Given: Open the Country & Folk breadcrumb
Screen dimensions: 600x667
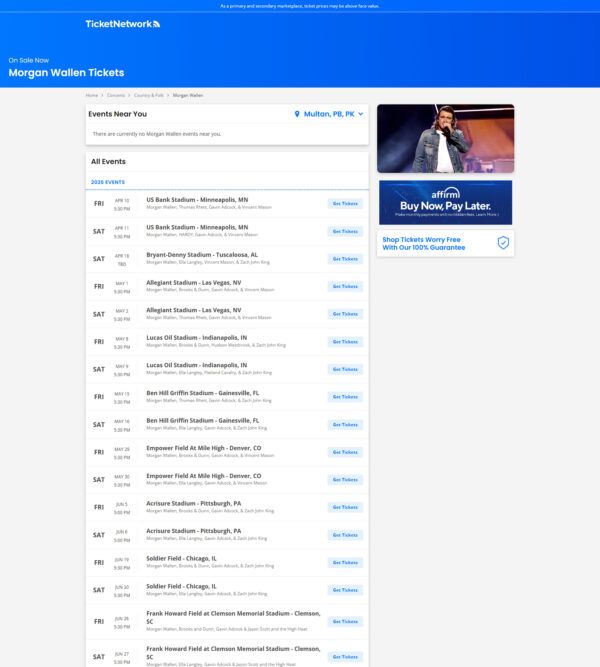Looking at the screenshot, I should pyautogui.click(x=149, y=95).
